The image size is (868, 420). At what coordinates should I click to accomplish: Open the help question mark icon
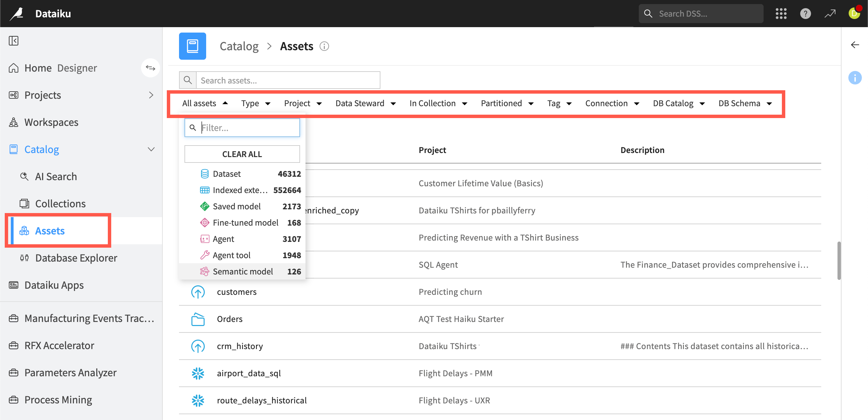point(806,14)
